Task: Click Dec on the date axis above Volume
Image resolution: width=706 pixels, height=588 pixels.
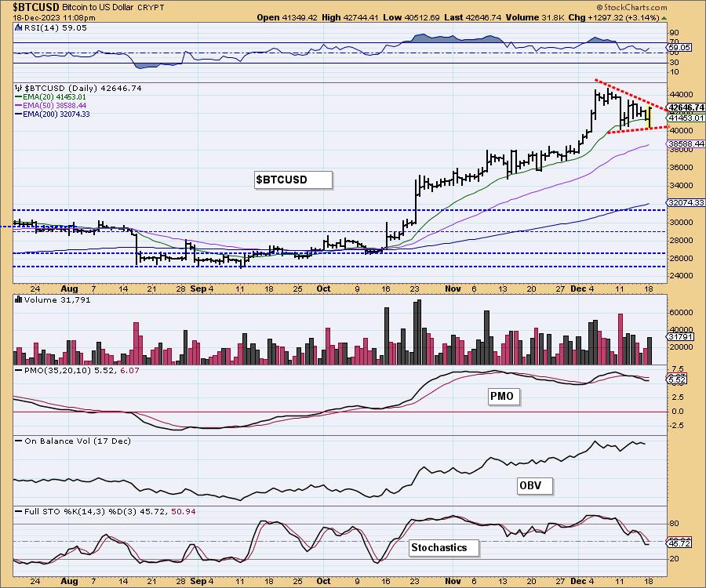Action: point(577,289)
